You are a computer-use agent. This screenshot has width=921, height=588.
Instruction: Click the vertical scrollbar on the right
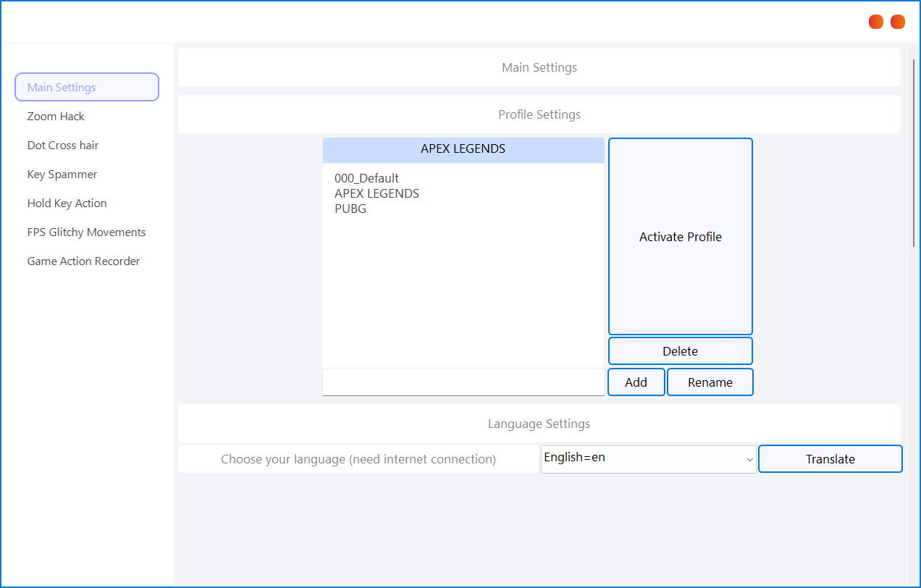click(x=913, y=152)
